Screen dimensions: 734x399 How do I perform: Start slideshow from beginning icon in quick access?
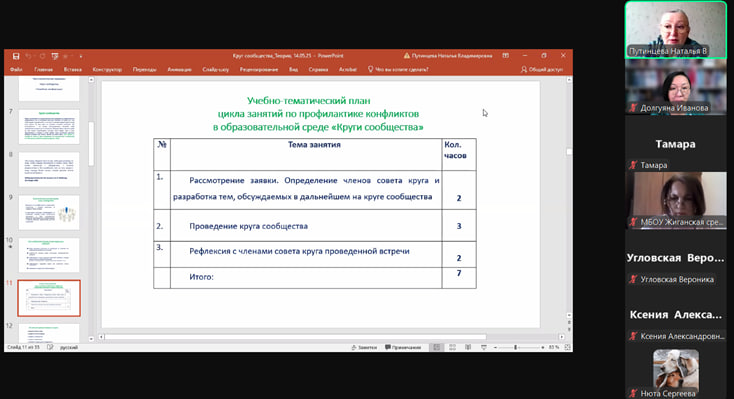click(55, 56)
